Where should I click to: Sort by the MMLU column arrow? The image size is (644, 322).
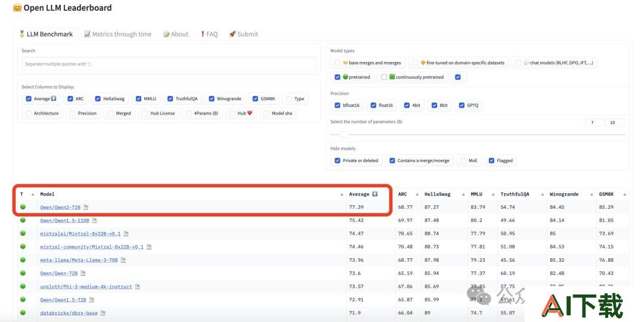[493, 194]
